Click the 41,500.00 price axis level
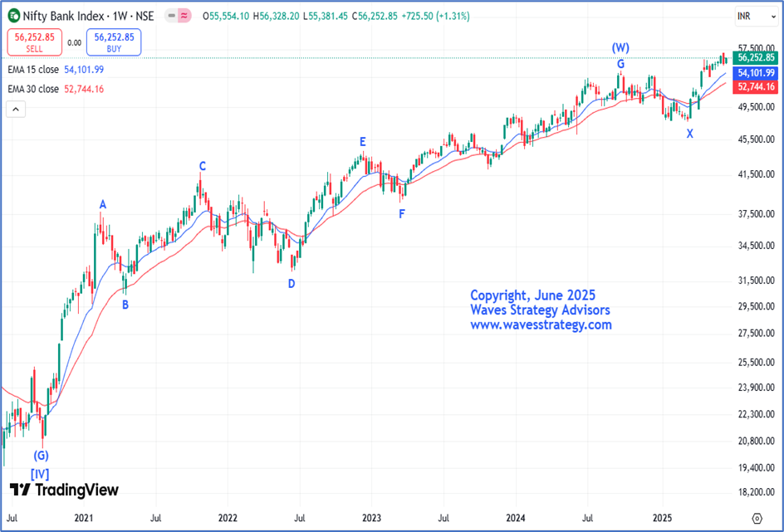 pos(756,174)
